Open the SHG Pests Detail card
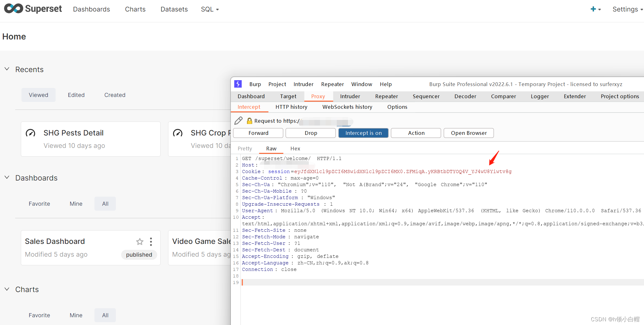This screenshot has width=644, height=325. [91, 139]
